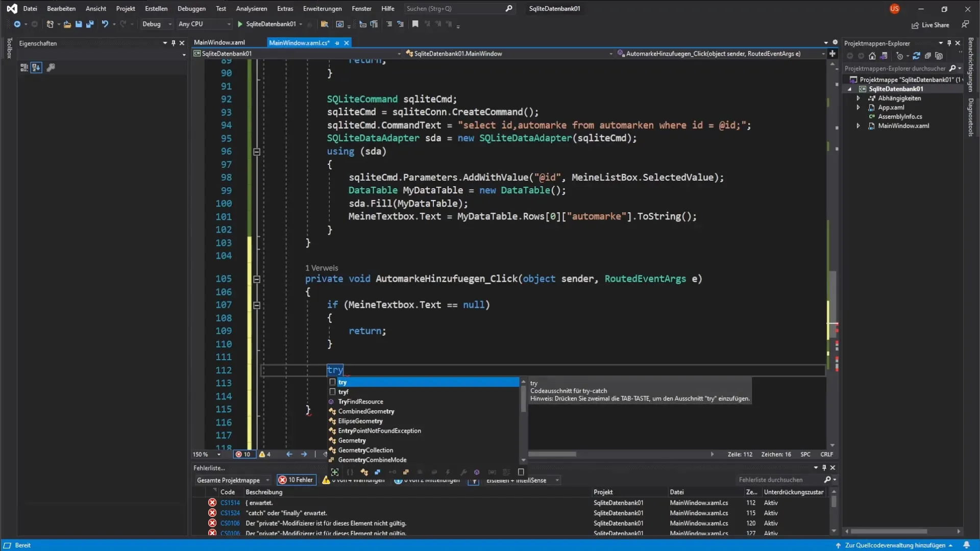Switch views icon in Projektmappen-Explorer

pyautogui.click(x=884, y=56)
